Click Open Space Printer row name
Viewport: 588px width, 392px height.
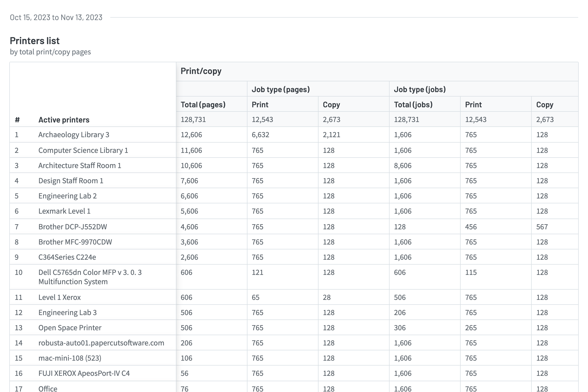[x=70, y=328]
